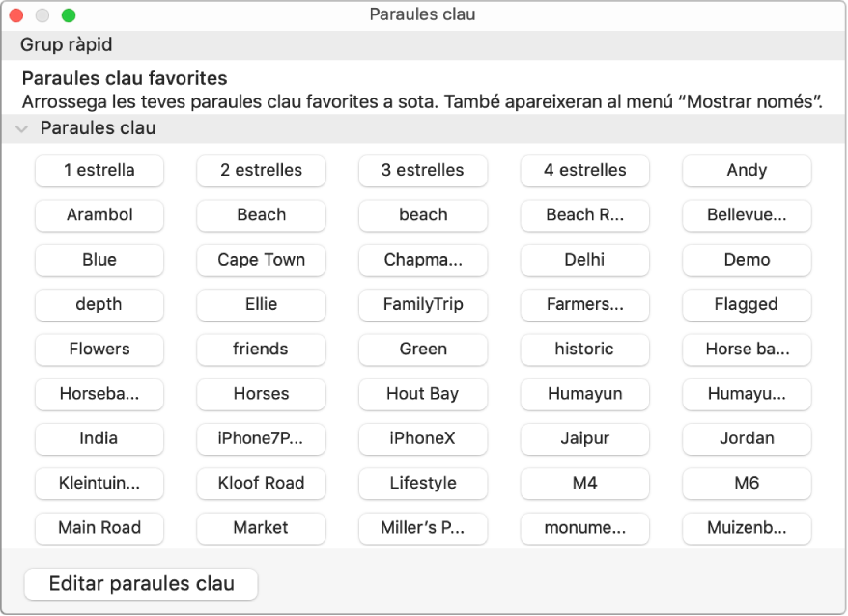
Task: Select the historic keyword
Action: [584, 350]
